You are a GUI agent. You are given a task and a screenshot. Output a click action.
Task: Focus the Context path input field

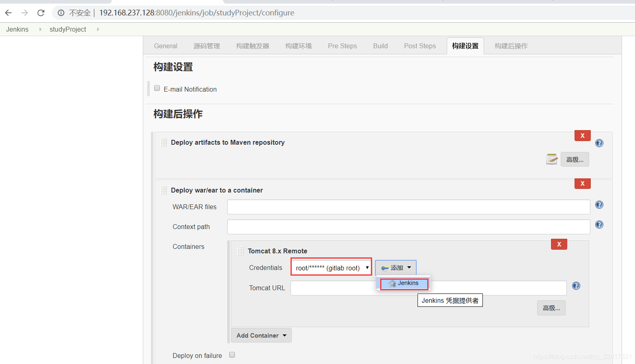(x=409, y=227)
